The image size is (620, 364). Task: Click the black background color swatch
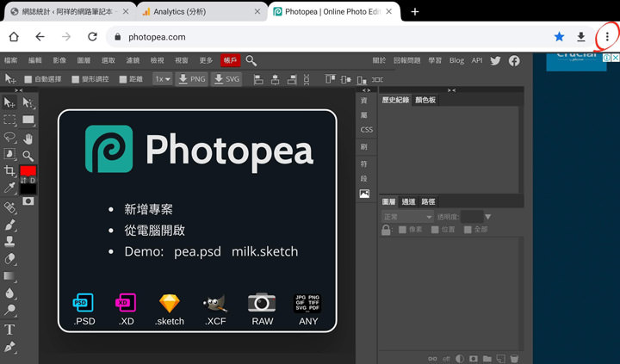(x=28, y=189)
